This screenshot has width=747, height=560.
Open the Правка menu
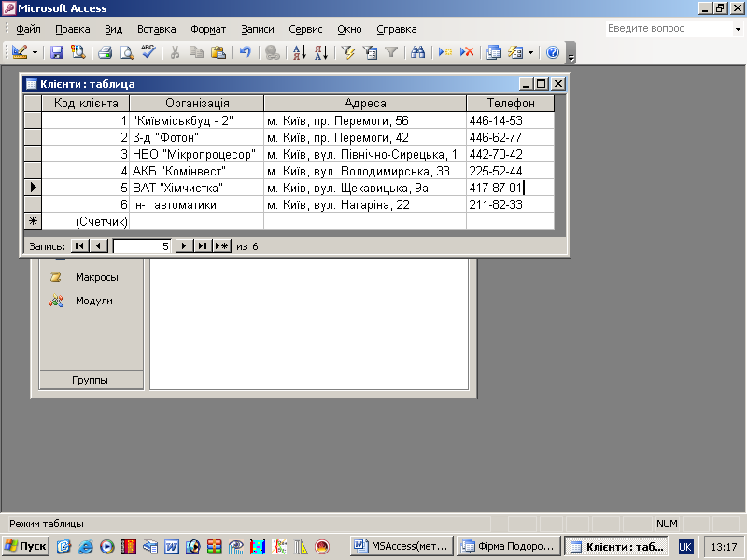[73, 29]
